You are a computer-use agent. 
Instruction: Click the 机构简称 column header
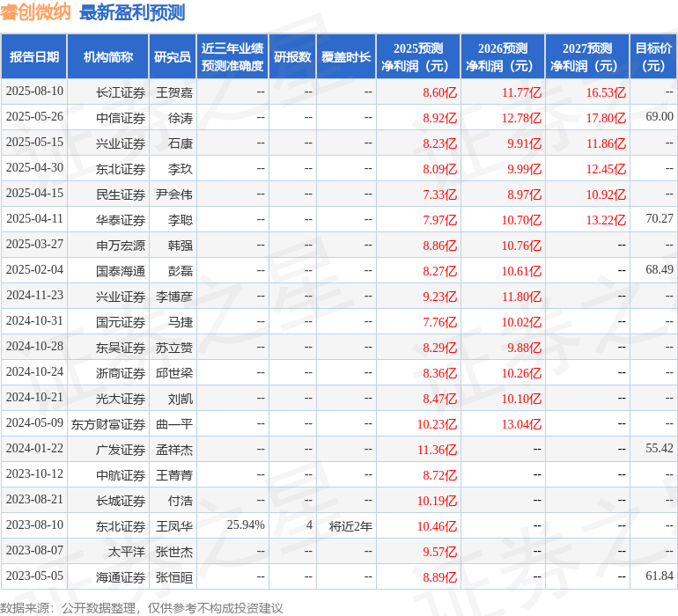point(108,57)
